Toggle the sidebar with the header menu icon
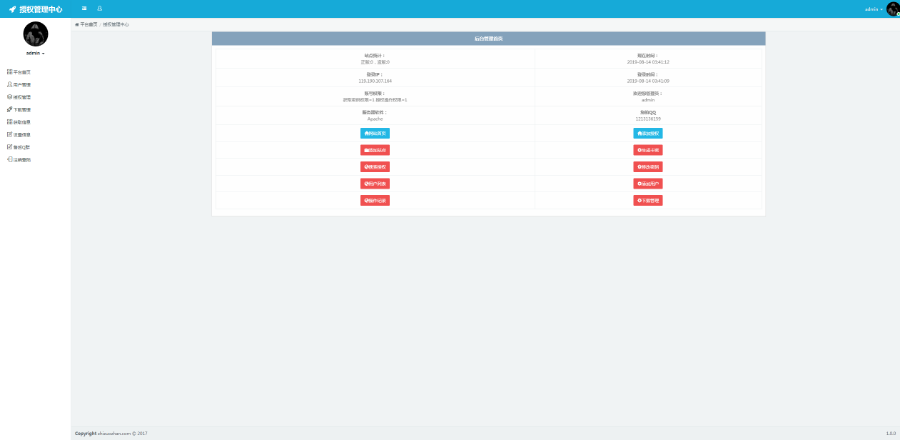900x440 pixels. [84, 9]
